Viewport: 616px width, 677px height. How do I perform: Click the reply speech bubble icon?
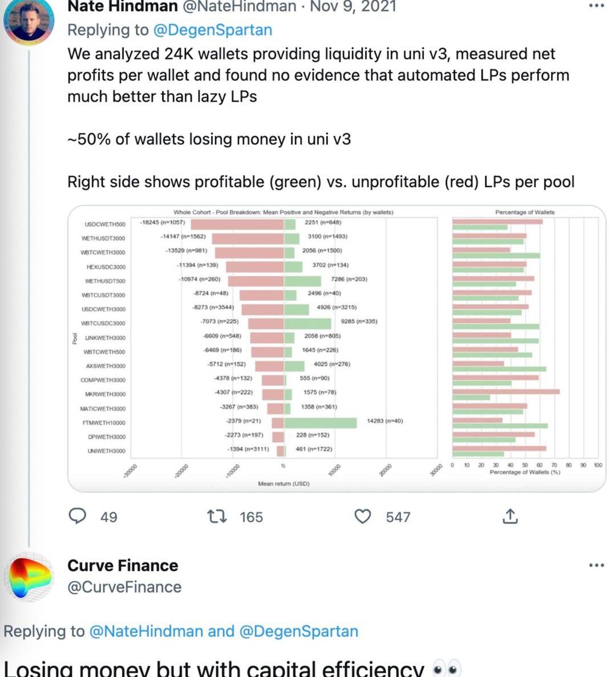click(x=77, y=516)
